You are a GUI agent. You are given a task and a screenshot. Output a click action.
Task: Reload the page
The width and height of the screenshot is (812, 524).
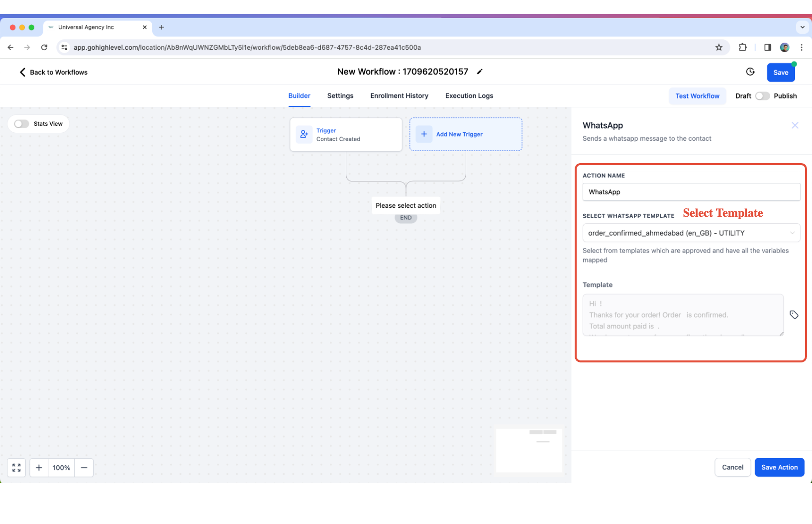point(44,47)
